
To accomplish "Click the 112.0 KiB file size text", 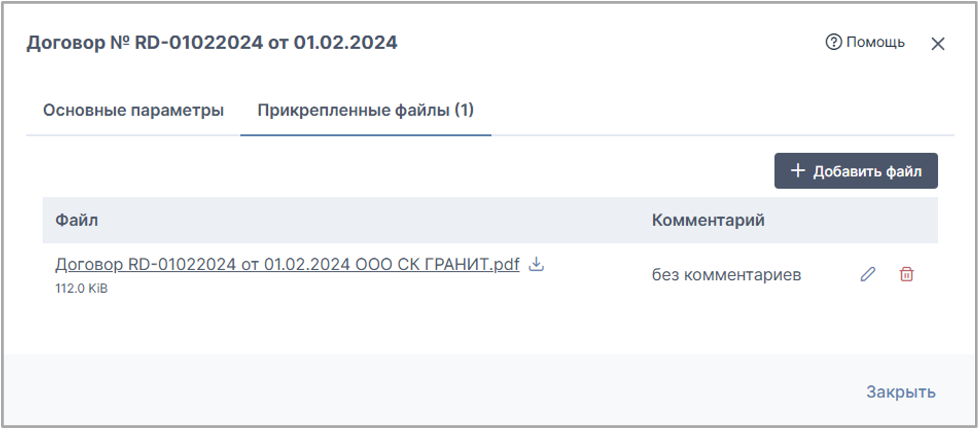I will [x=81, y=288].
